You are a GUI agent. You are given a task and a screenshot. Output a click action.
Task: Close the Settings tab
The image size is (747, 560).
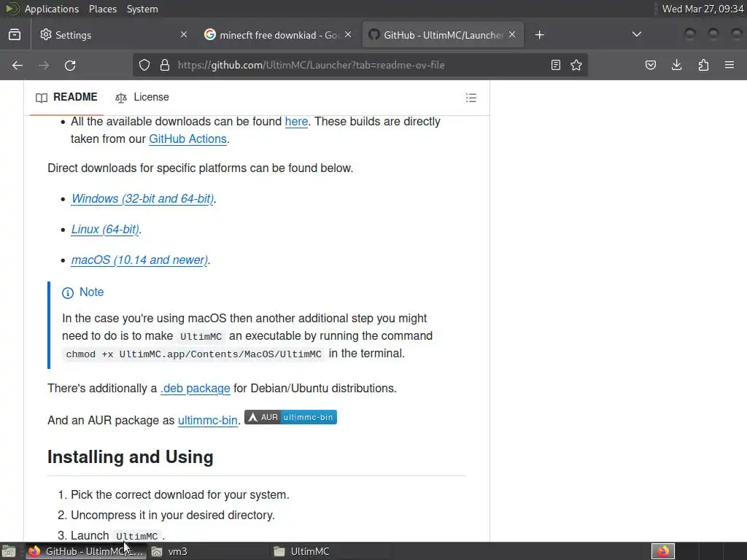[184, 34]
